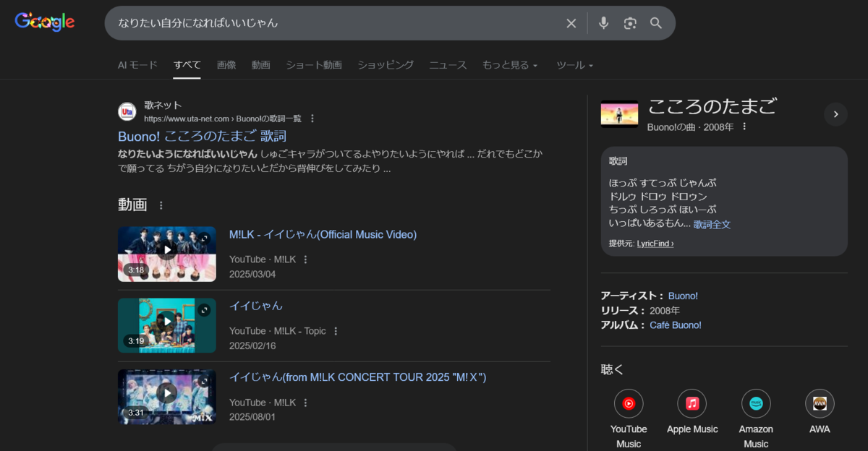This screenshot has height=451, width=868.
Task: Open options for M!LK Official Music Video
Action: pos(305,259)
